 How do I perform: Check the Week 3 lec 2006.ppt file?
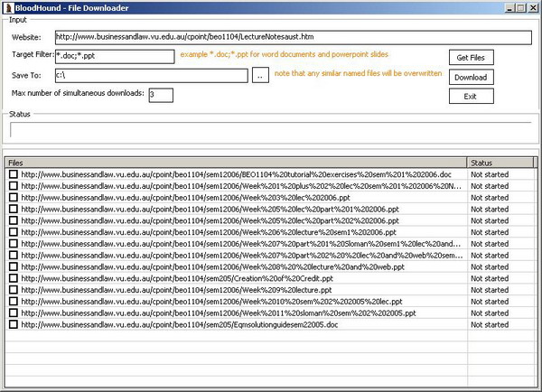(14, 198)
